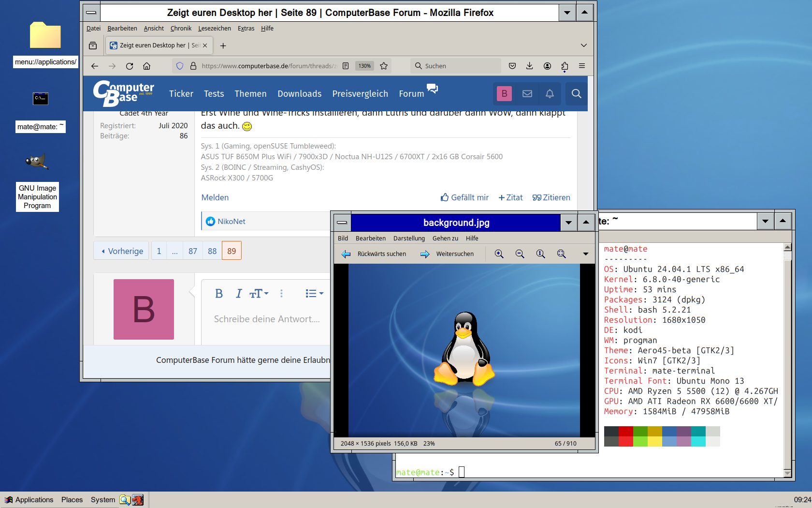Go to previous image with Rückwärts suchen
Image resolution: width=812 pixels, height=508 pixels.
click(374, 254)
